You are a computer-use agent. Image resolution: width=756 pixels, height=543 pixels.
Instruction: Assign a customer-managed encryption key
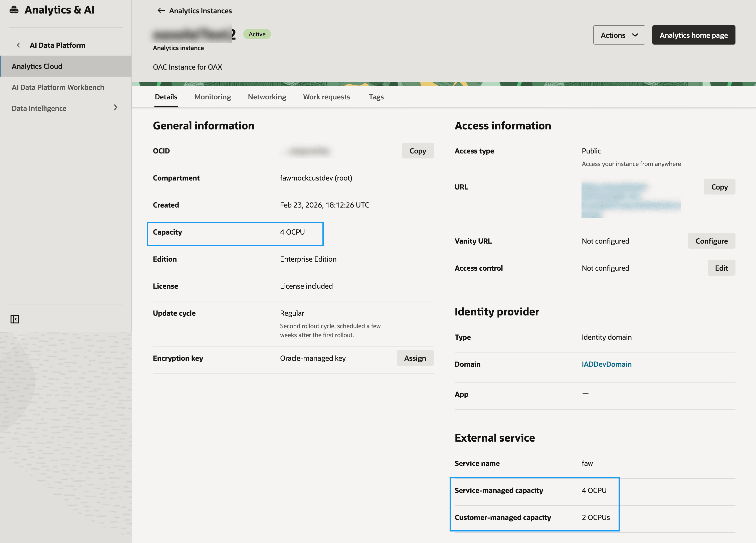tap(415, 358)
